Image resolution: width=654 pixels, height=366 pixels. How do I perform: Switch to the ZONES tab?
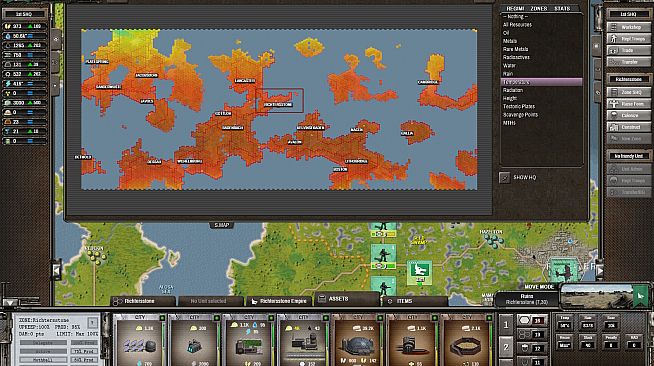[x=538, y=8]
